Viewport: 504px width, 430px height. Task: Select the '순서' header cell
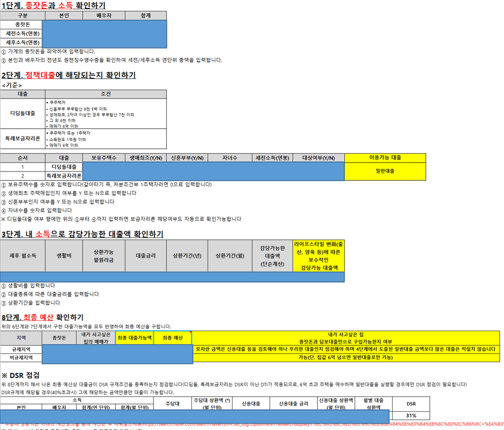(x=23, y=158)
